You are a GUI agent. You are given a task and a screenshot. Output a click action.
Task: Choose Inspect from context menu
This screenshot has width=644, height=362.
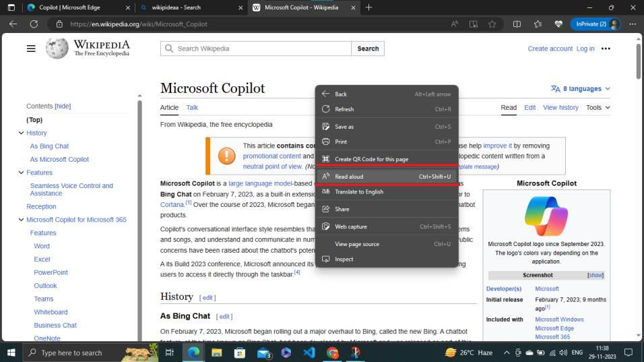(x=387, y=260)
